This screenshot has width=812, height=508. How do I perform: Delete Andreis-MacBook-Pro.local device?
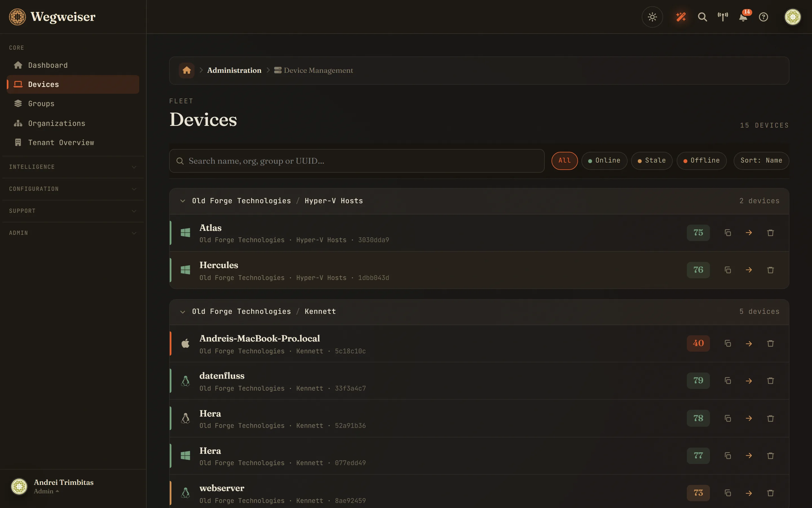tap(770, 343)
